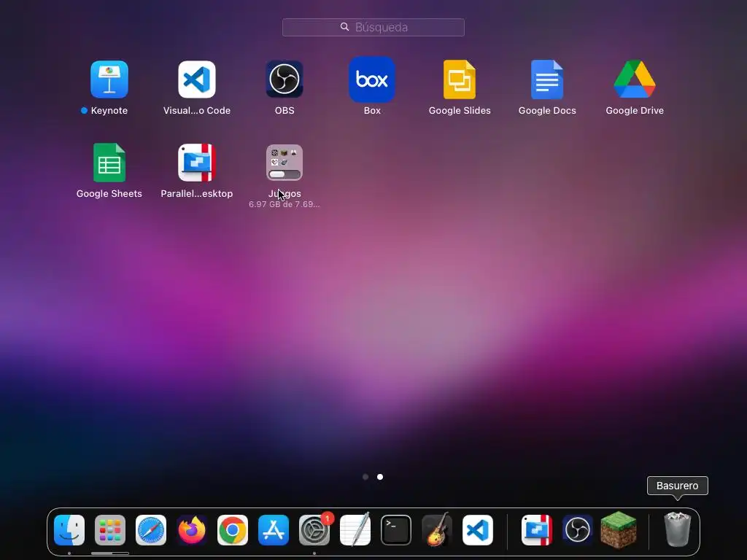This screenshot has height=560, width=747.
Task: Click the "Google Drive" label
Action: coord(635,111)
